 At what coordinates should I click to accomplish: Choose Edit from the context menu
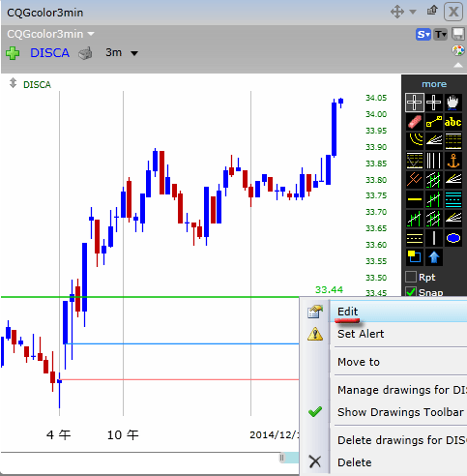[398, 312]
